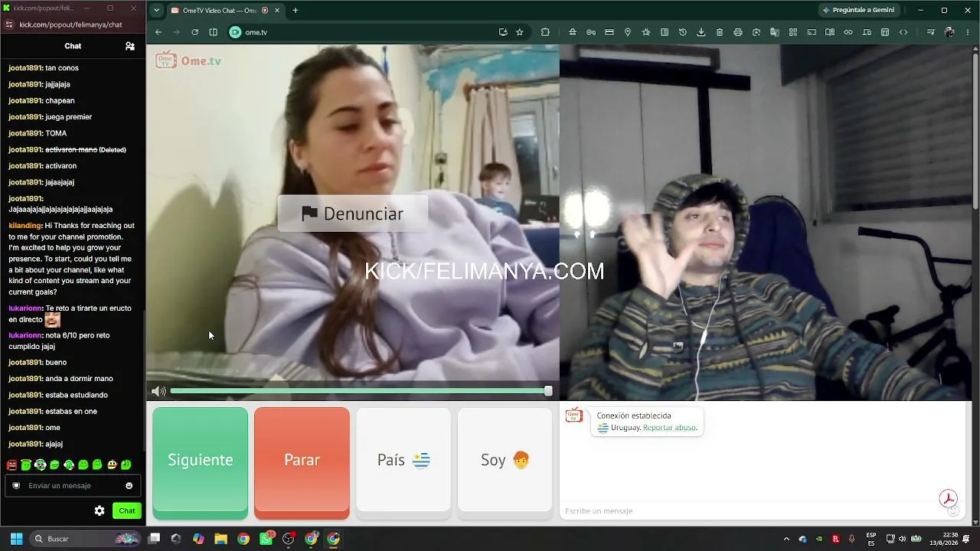Click the joota1891 username on 'TOMA'
980x551 pixels.
(x=25, y=133)
